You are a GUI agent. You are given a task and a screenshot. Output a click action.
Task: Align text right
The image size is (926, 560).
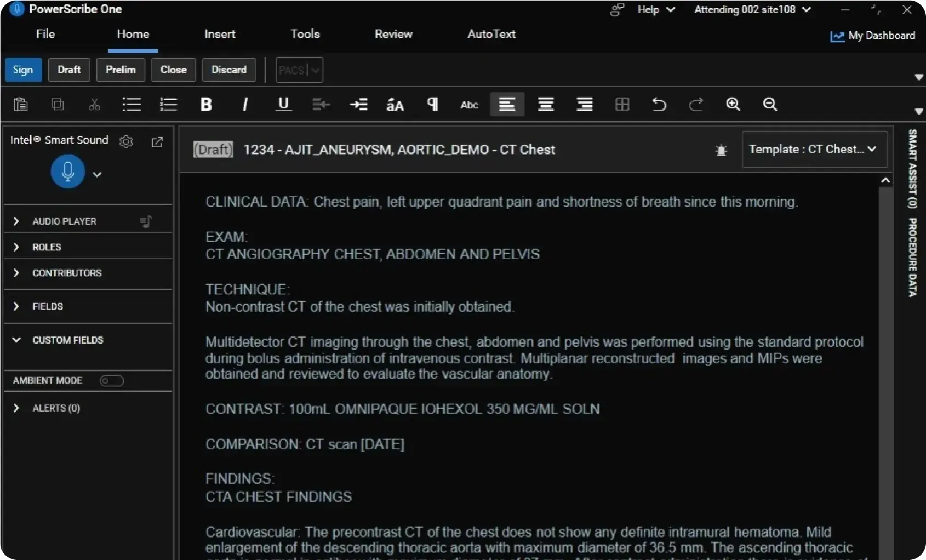584,104
